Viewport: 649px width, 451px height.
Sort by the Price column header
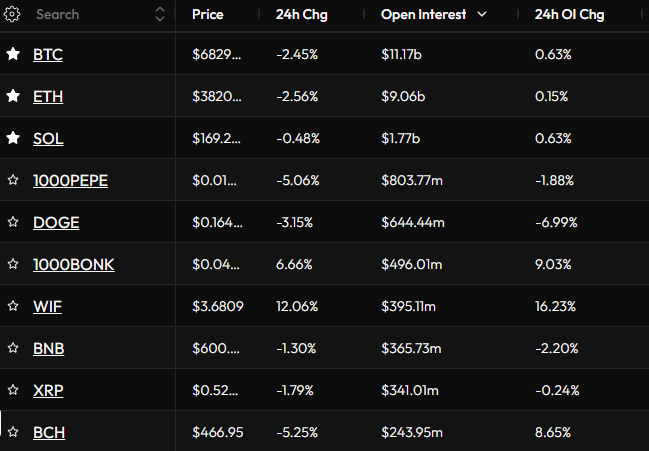point(208,15)
